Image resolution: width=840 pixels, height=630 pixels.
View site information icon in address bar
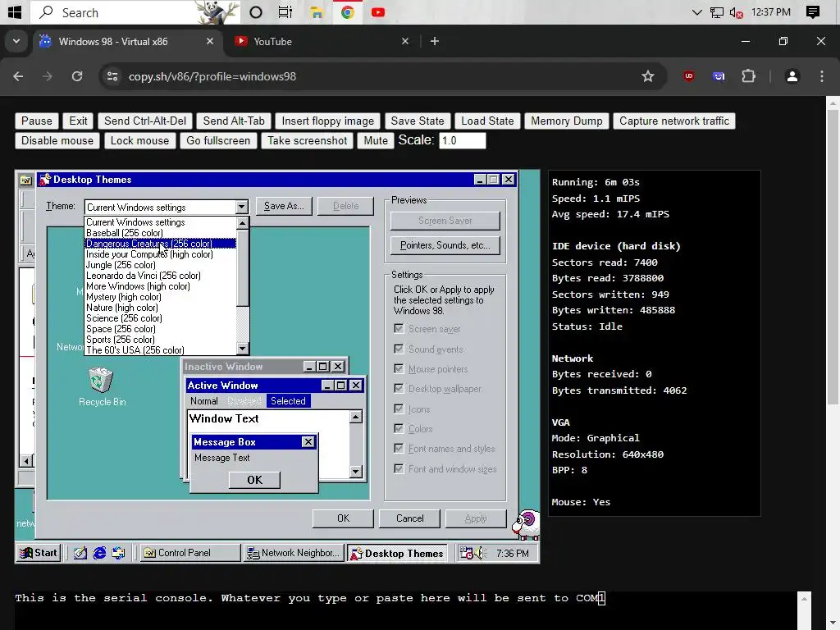click(112, 76)
